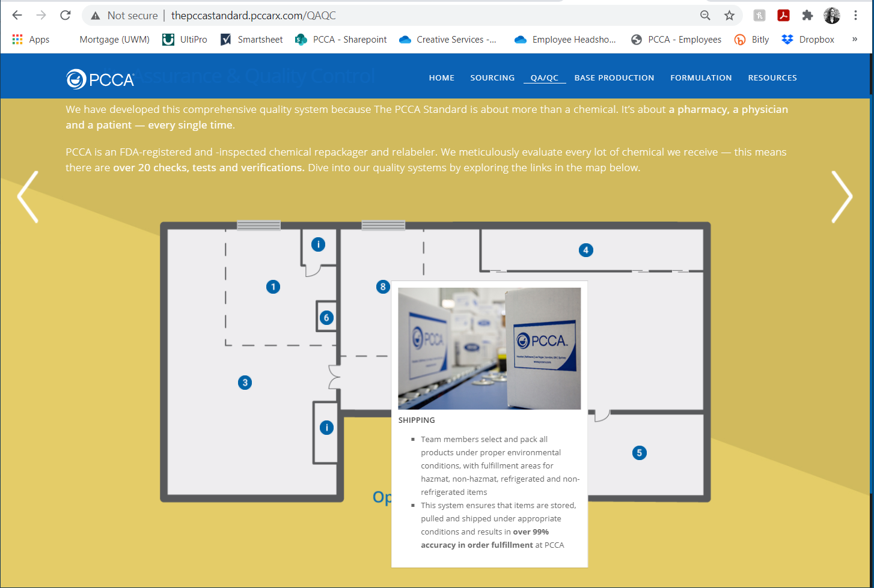Click map marker number 6

point(326,318)
